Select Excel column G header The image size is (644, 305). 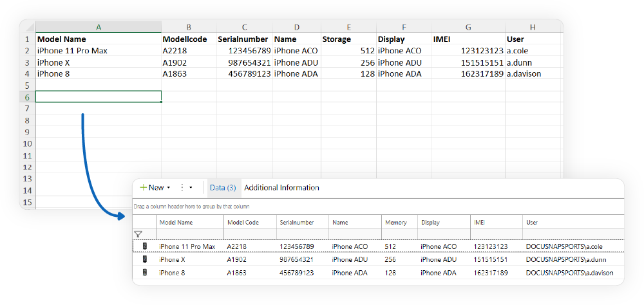click(x=468, y=27)
